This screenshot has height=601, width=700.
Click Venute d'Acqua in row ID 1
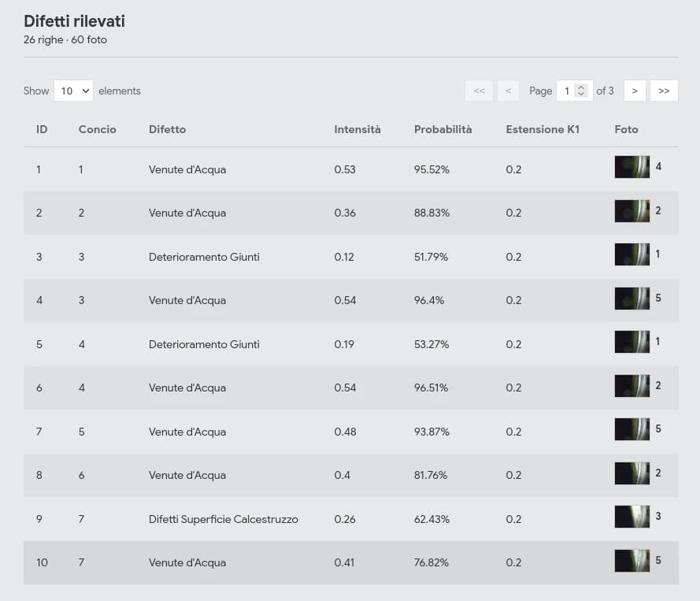[187, 169]
